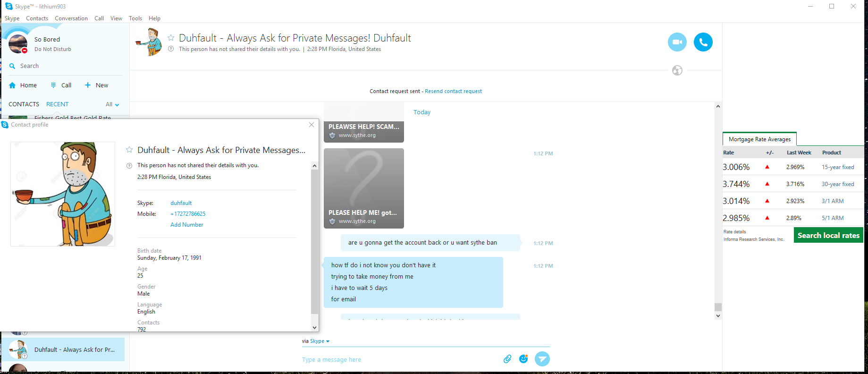The image size is (868, 374).
Task: Click in the Type a message here field
Action: (401, 359)
